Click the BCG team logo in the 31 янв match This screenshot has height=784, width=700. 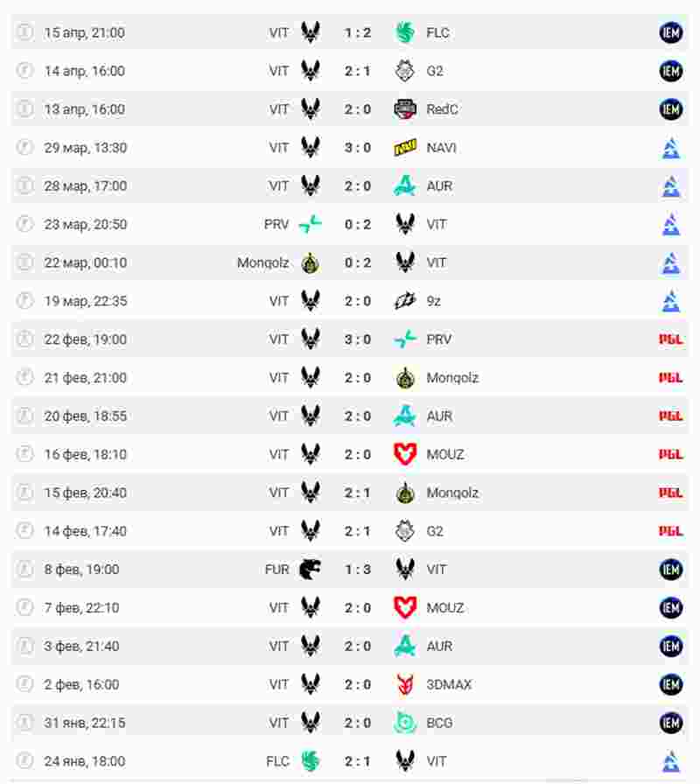pyautogui.click(x=405, y=723)
